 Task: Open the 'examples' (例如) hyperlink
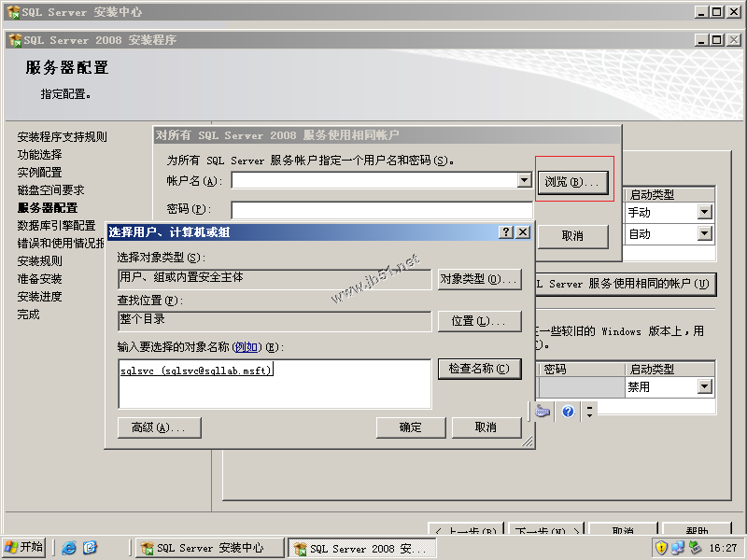coord(247,347)
